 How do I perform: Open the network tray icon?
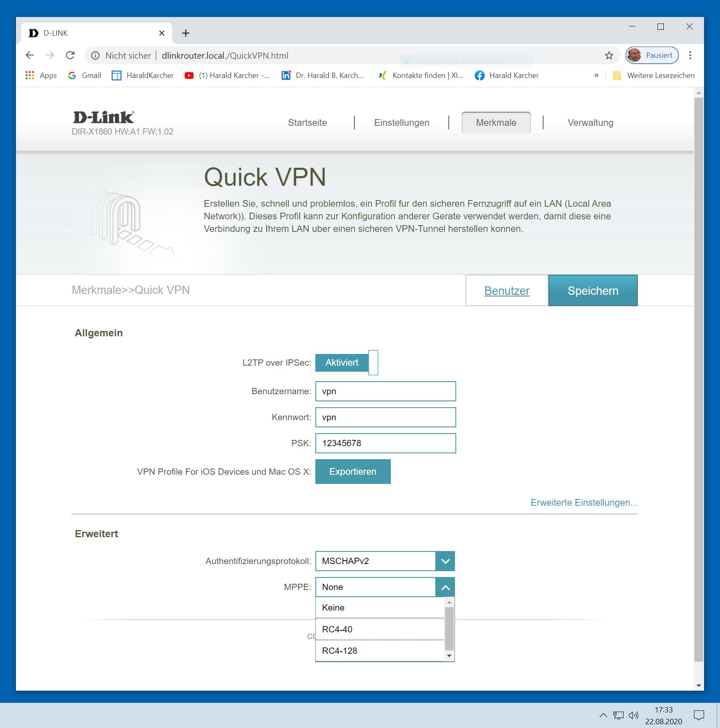(x=619, y=715)
